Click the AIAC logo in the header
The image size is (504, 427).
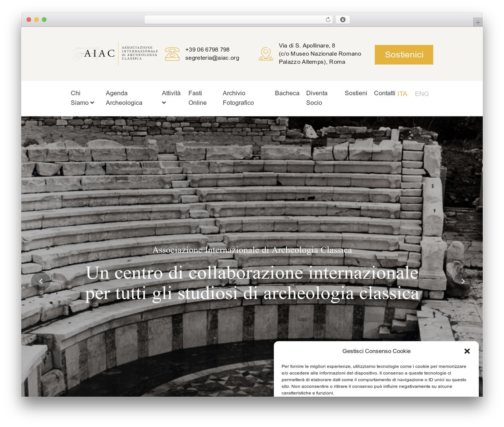pos(115,54)
